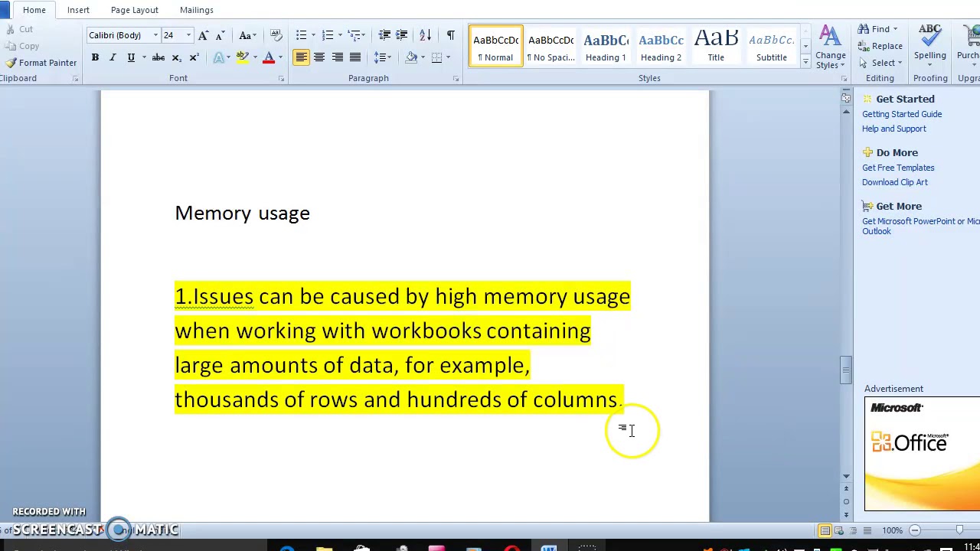Screen dimensions: 980x551
Task: Apply Heading 2 style
Action: pos(661,46)
